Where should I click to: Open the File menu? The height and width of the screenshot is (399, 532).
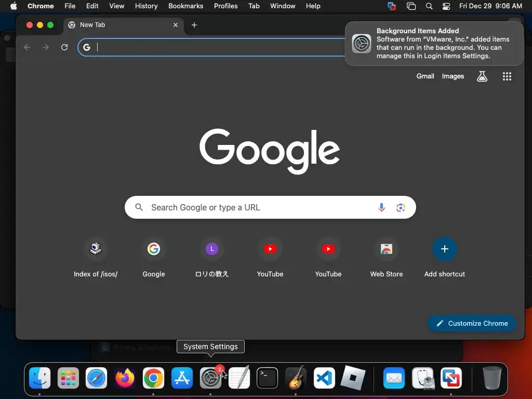click(x=70, y=6)
